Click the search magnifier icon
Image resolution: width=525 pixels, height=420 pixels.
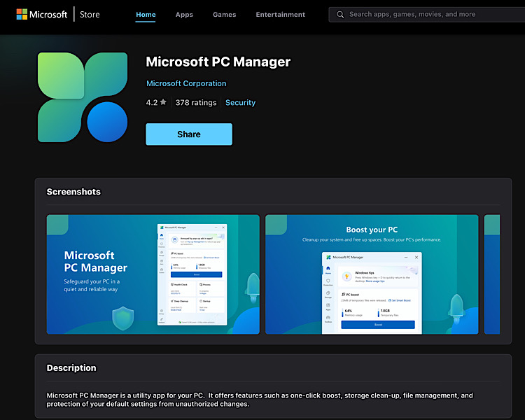[x=339, y=15]
